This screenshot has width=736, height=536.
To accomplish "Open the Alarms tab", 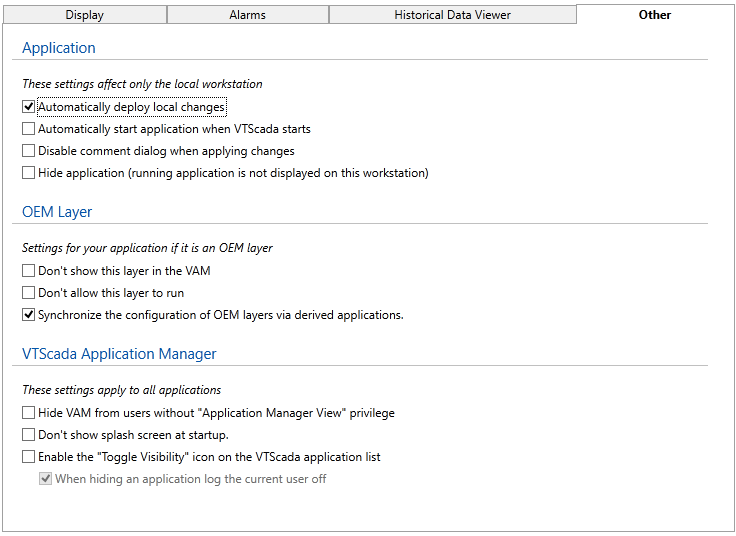I will pos(247,15).
